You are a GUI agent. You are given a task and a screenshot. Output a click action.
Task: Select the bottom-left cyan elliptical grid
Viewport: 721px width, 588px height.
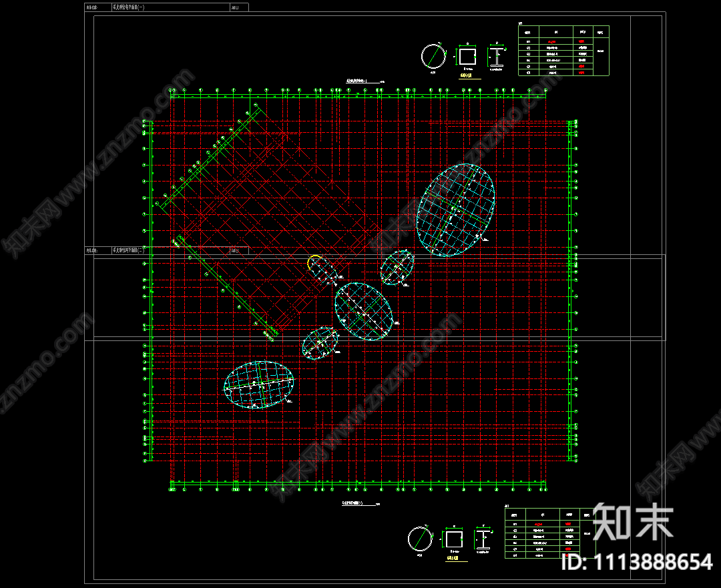259,384
